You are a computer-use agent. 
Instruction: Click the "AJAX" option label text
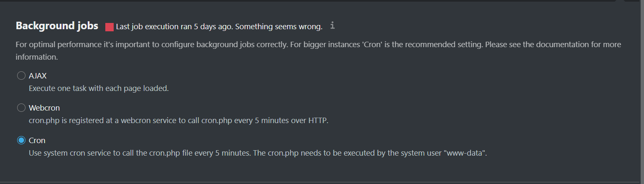tap(37, 76)
